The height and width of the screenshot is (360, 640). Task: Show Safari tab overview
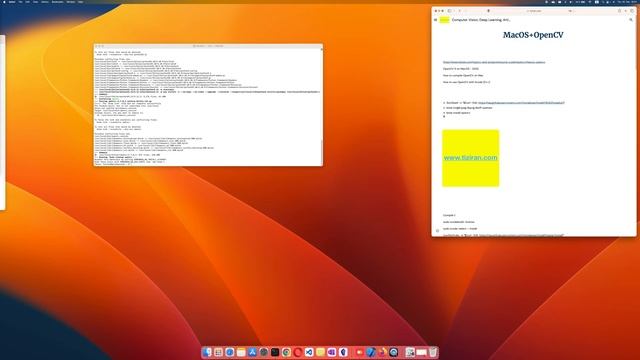pyautogui.click(x=632, y=11)
